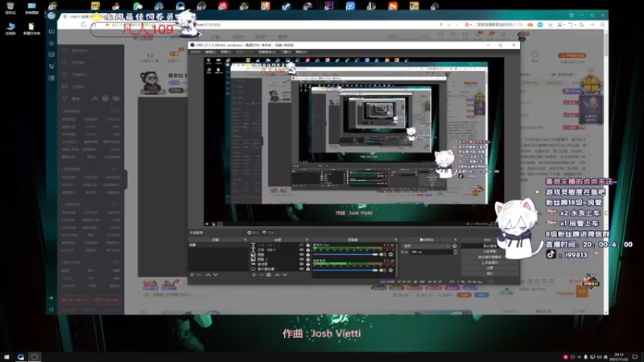Open the OBS Scene Collection menu
Viewport: 644px width, 362px height.
tap(266, 52)
